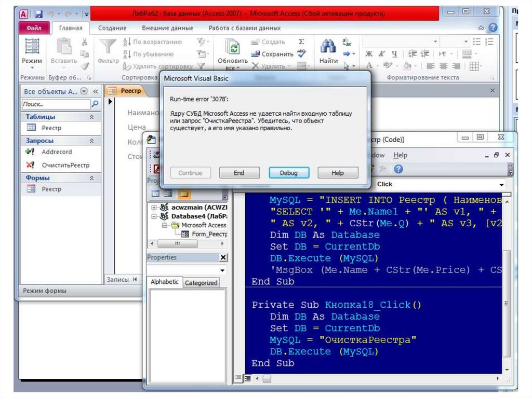Open the Click procedure dropdown
532x398 pixels.
[x=501, y=185]
